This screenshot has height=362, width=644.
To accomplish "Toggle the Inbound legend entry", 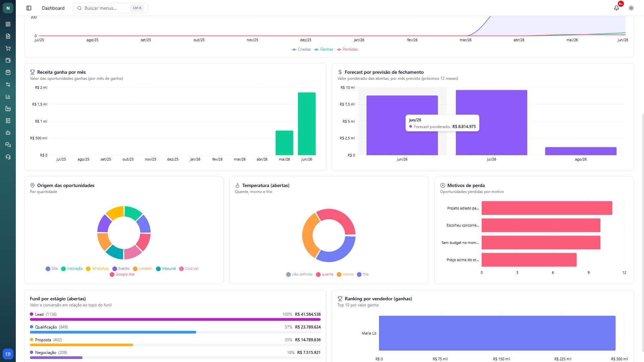I will (166, 269).
